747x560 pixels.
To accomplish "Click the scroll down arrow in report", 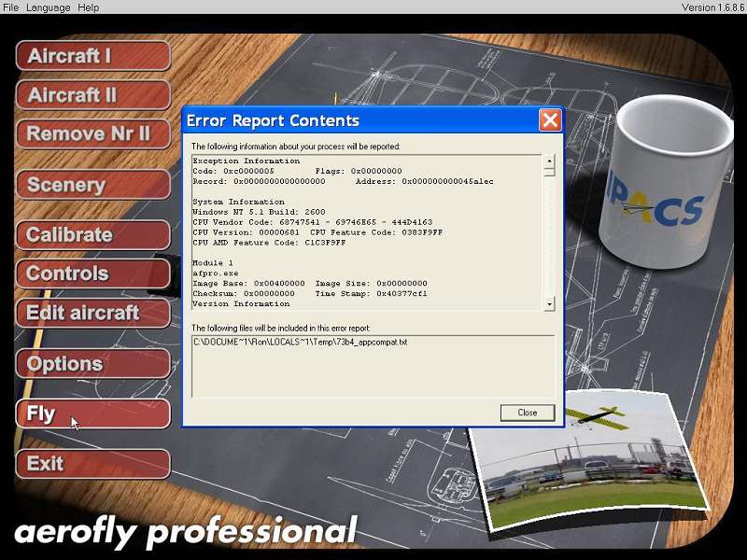I will point(549,304).
